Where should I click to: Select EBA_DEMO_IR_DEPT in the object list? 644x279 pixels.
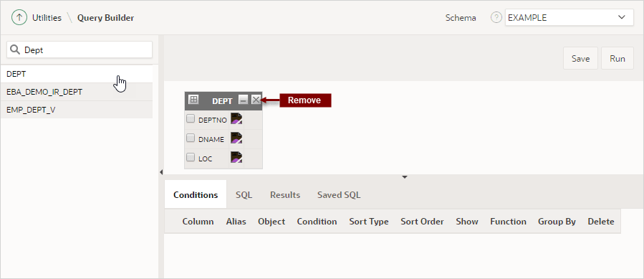tap(77, 92)
